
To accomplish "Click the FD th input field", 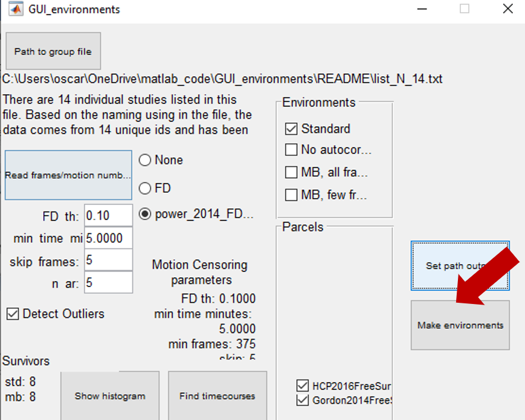I will pos(109,216).
